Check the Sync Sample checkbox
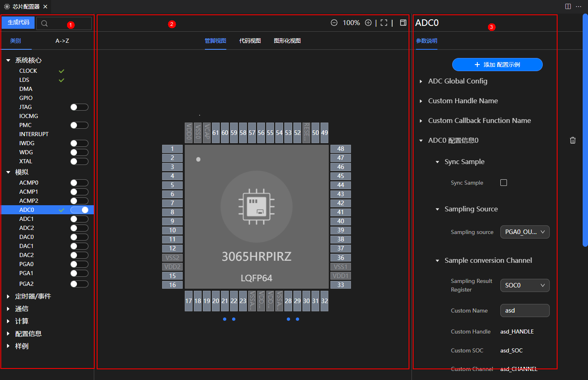 pyautogui.click(x=504, y=183)
